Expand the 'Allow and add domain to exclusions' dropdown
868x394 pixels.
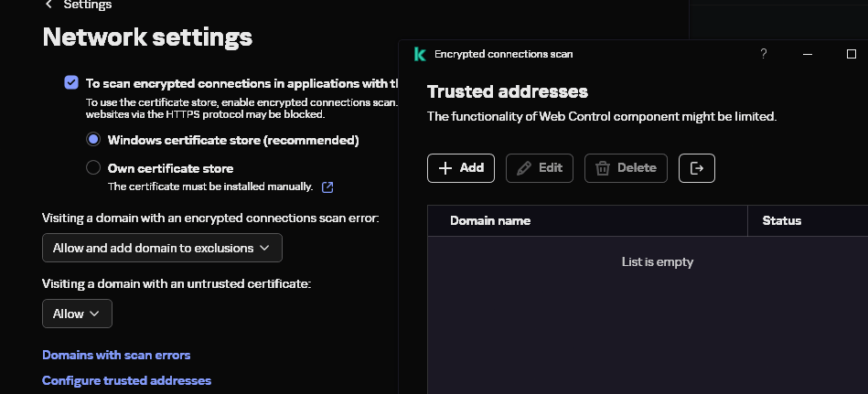coord(162,248)
